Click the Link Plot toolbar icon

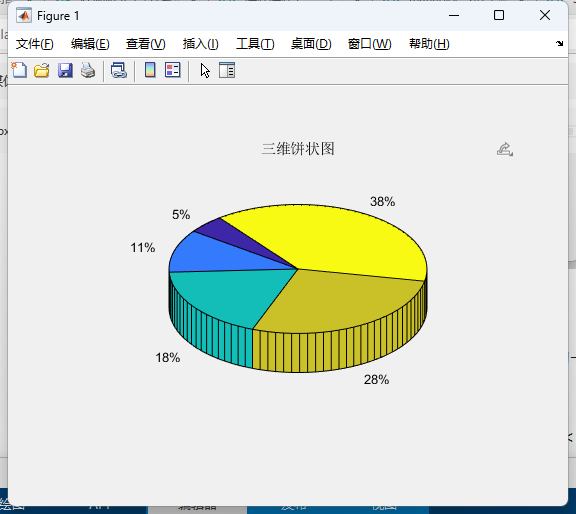(119, 70)
